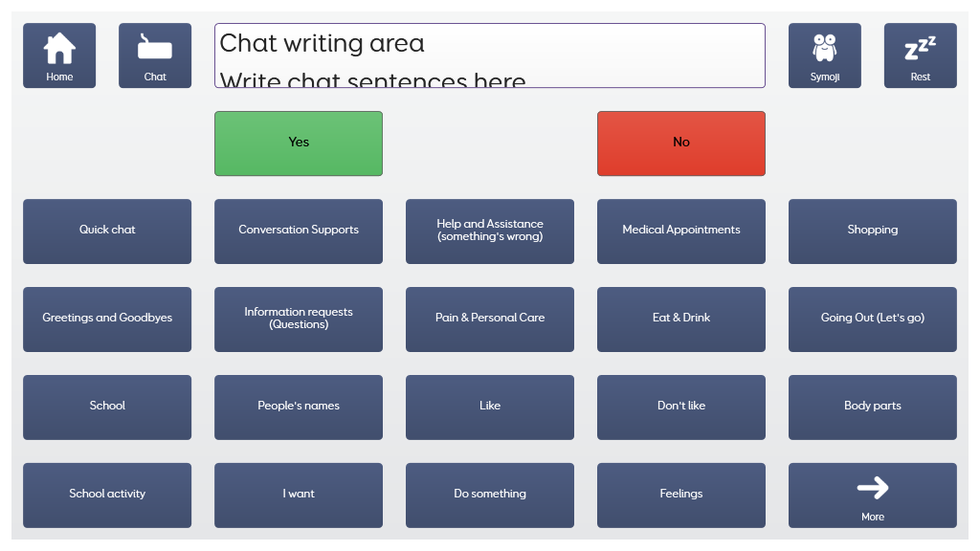This screenshot has width=980, height=551.
Task: Click inside the chat writing area
Action: [490, 55]
